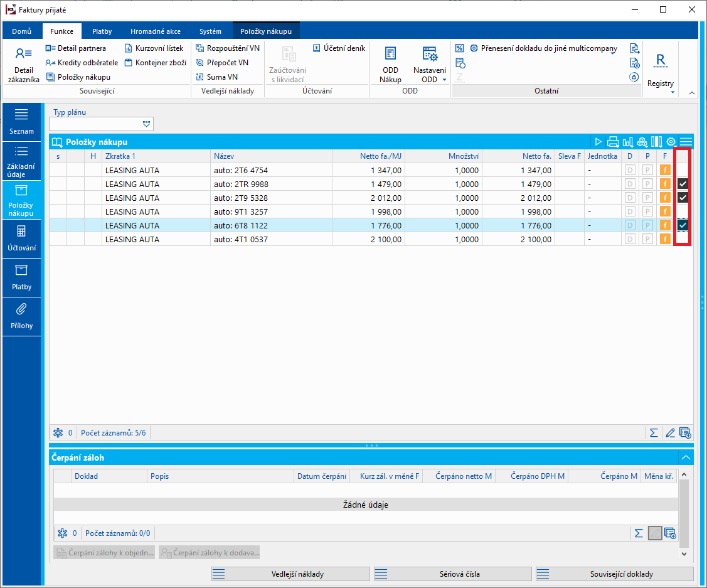Open Seznam in the sidebar
Screen dimensions: 707x588
click(x=21, y=122)
